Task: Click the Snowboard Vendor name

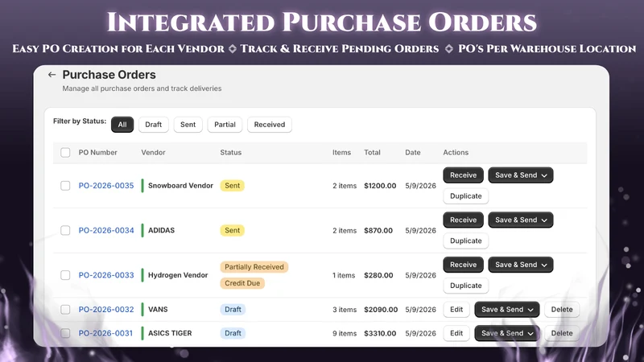Action: 180,186
